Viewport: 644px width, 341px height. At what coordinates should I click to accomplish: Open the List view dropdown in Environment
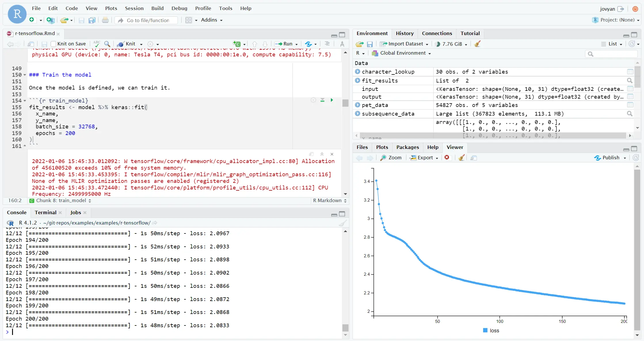(612, 44)
